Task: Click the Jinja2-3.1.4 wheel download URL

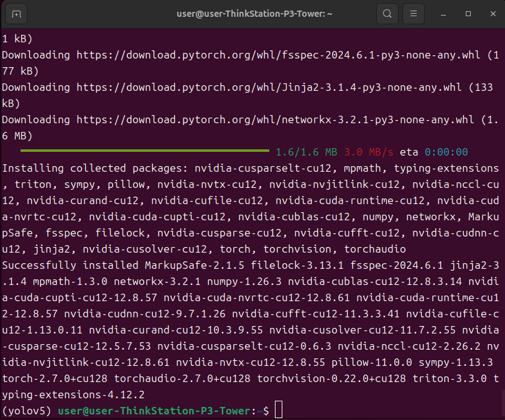Action: coord(269,87)
